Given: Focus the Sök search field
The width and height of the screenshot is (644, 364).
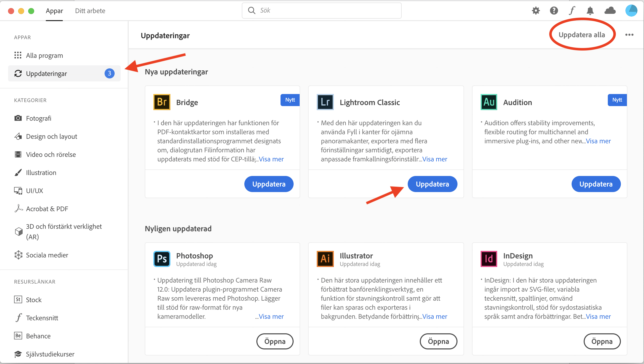Looking at the screenshot, I should click(x=321, y=11).
